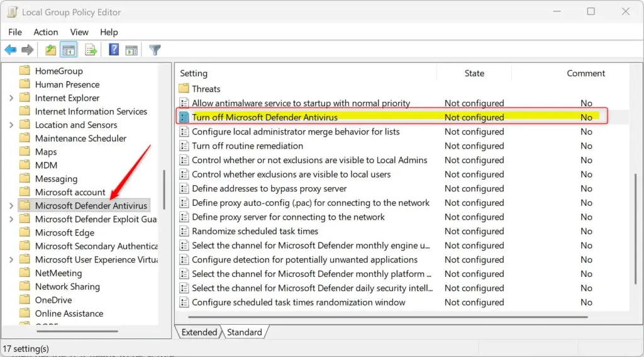This screenshot has width=644, height=357.
Task: Click the Local Group Policy Editor title icon
Action: pos(11,12)
